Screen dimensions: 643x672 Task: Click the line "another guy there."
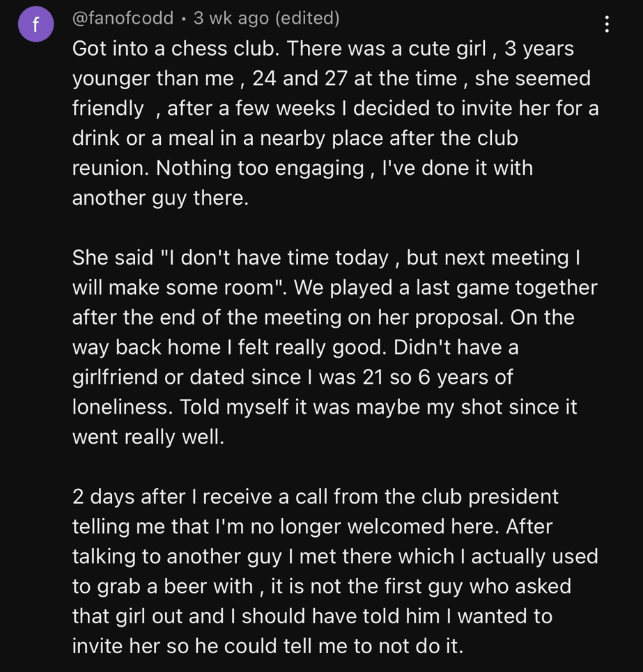click(160, 198)
